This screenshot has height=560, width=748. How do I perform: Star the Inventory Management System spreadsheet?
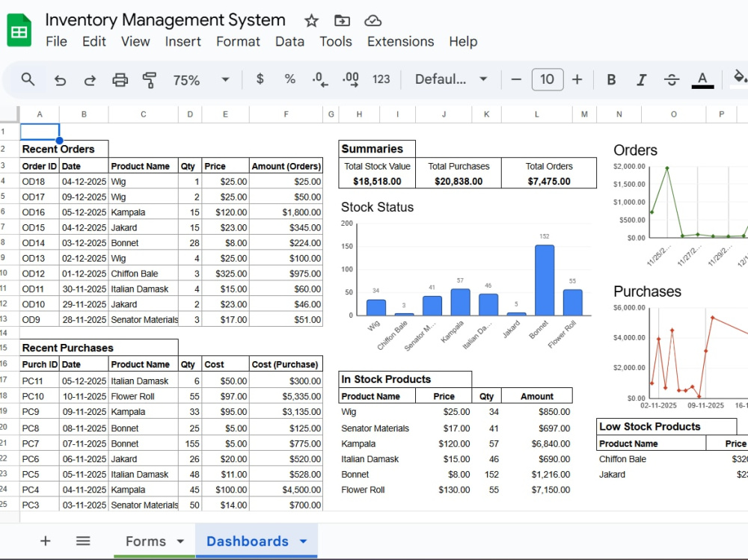coord(310,20)
